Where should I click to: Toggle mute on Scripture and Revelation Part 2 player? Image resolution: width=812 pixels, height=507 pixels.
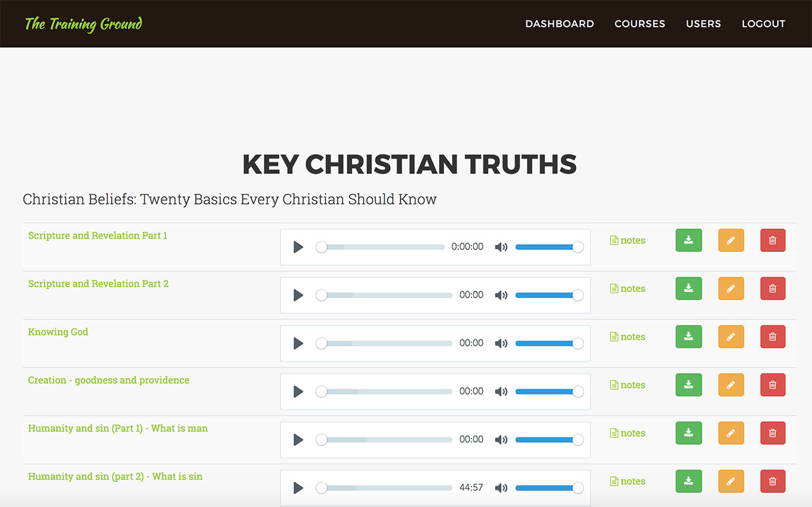click(x=501, y=295)
